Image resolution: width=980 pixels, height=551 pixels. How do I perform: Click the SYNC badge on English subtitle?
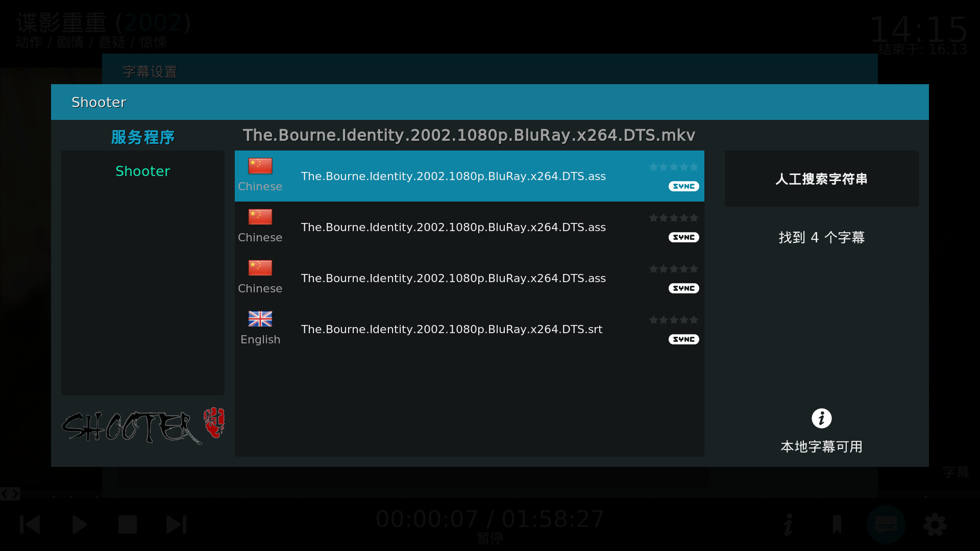[683, 339]
